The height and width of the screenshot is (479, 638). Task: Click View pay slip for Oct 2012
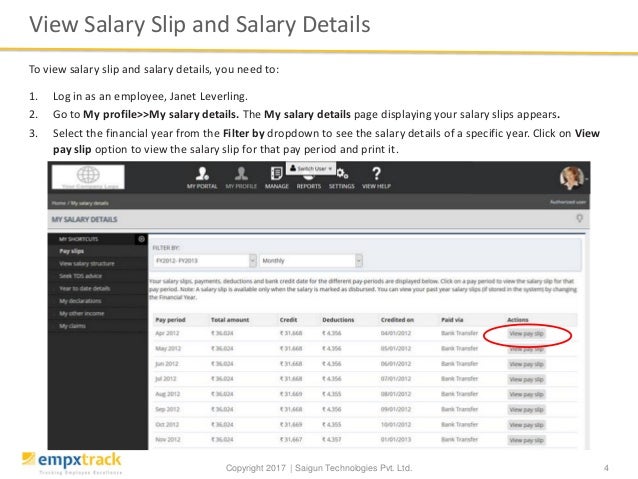(526, 425)
